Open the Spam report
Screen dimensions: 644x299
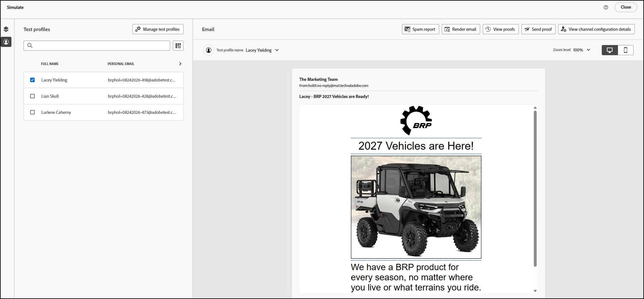(x=420, y=29)
